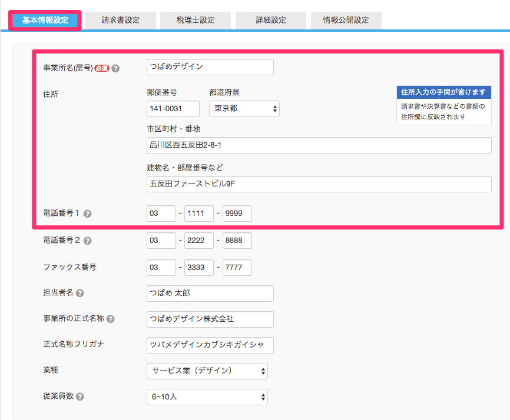Click the フリガナ field with ツバメデザインカブシキガイシャ
510x420 pixels.
210,345
